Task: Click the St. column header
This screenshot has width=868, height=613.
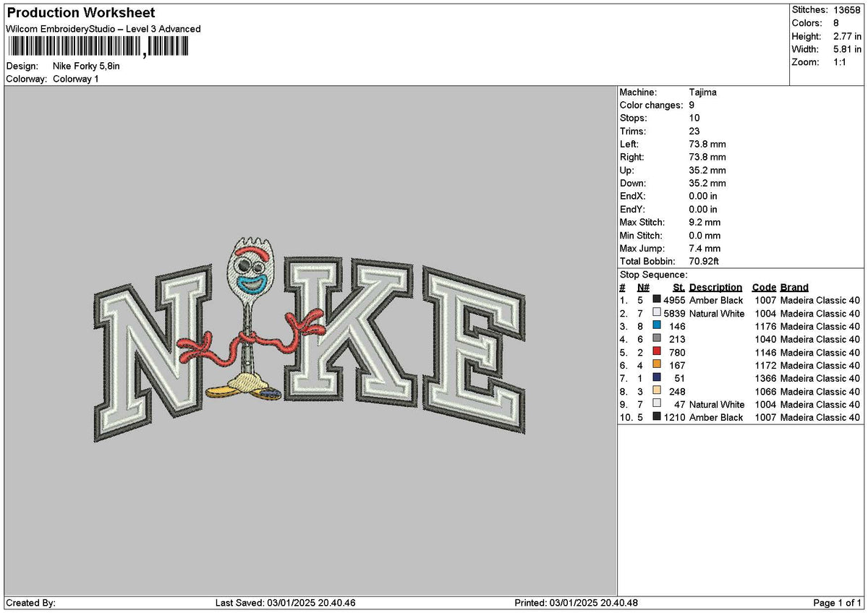Action: [678, 287]
